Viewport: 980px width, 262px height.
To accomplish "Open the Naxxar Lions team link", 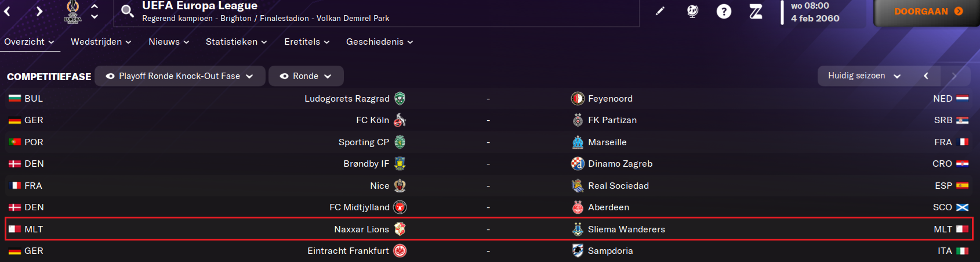I will [x=361, y=229].
